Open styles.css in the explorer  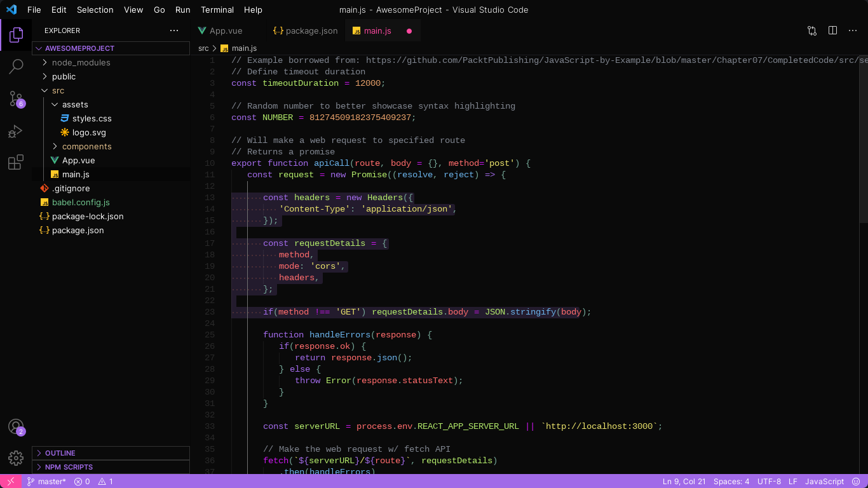tap(92, 118)
